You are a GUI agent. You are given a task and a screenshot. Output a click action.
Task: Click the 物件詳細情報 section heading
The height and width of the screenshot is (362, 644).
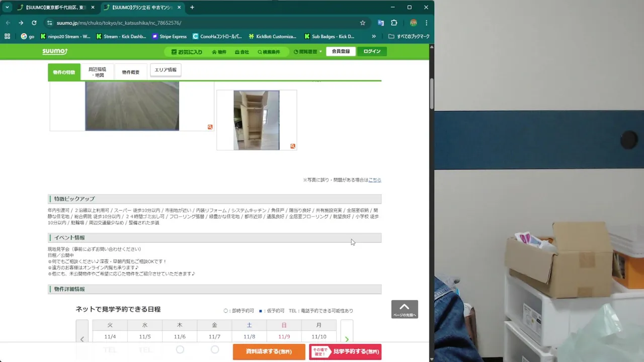click(69, 289)
